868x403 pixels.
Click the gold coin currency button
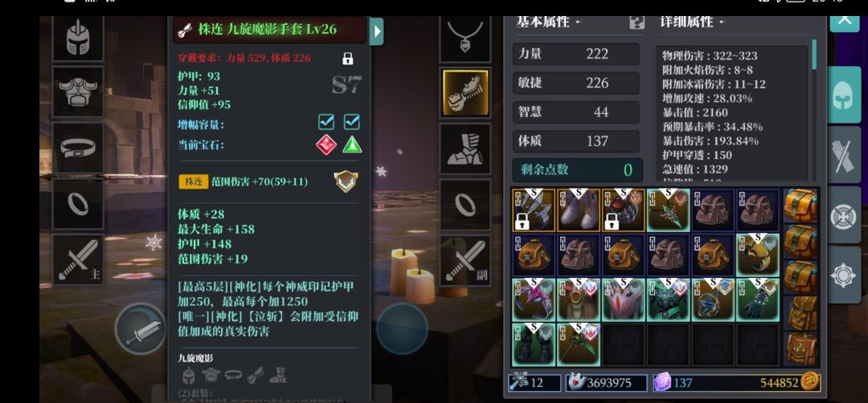[811, 382]
